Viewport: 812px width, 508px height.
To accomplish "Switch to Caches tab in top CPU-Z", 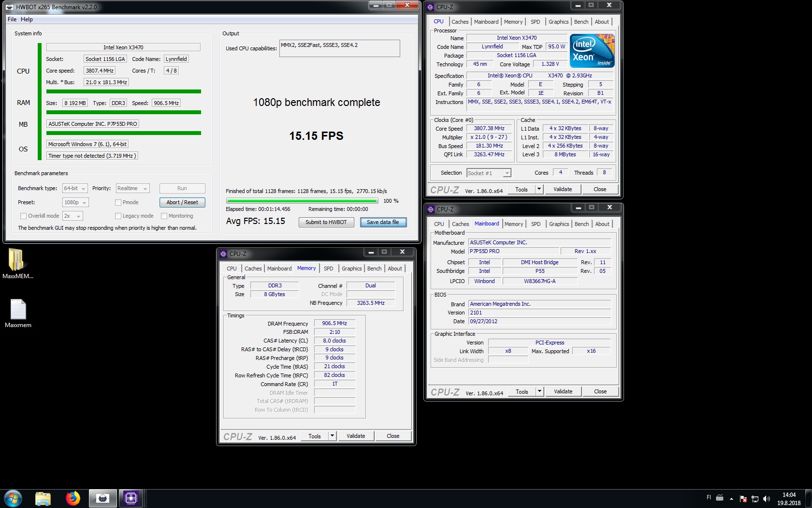I will pyautogui.click(x=460, y=22).
